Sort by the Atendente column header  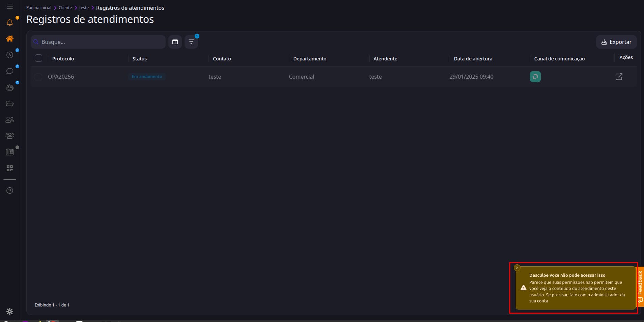[x=385, y=59]
